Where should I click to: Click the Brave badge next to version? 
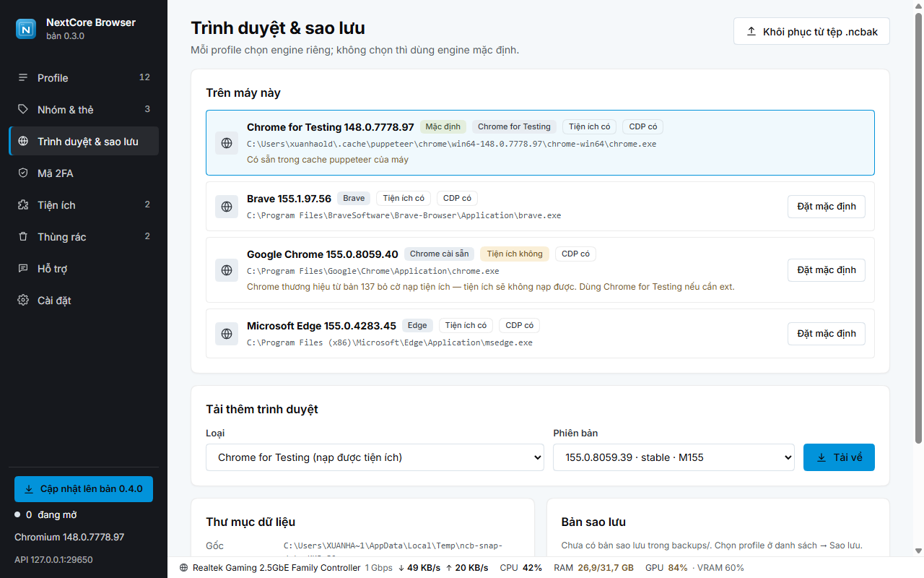pos(354,198)
